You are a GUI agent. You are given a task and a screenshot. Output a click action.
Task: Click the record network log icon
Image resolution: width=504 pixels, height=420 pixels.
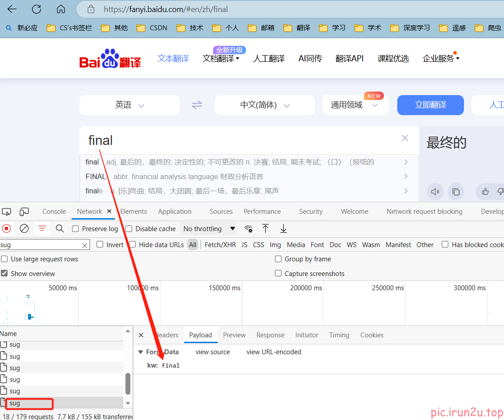tap(7, 228)
